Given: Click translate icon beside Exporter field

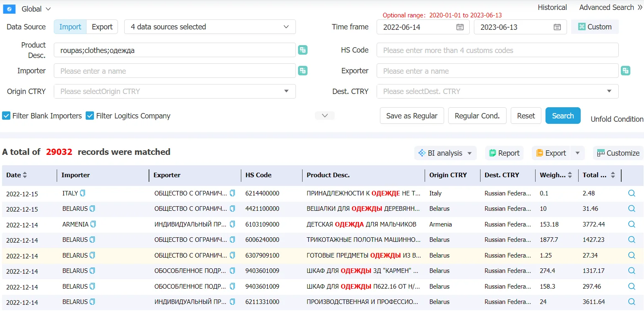Looking at the screenshot, I should [625, 71].
